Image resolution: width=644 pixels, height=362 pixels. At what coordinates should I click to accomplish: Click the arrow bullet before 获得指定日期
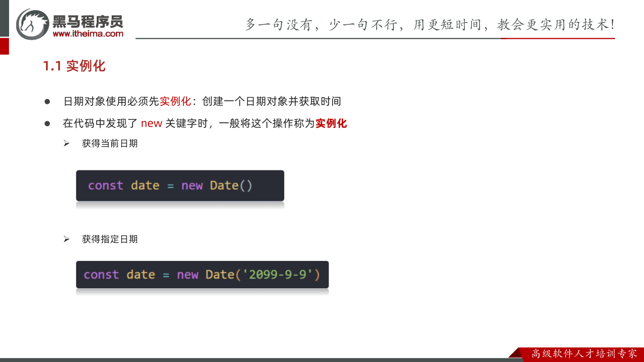coord(67,239)
